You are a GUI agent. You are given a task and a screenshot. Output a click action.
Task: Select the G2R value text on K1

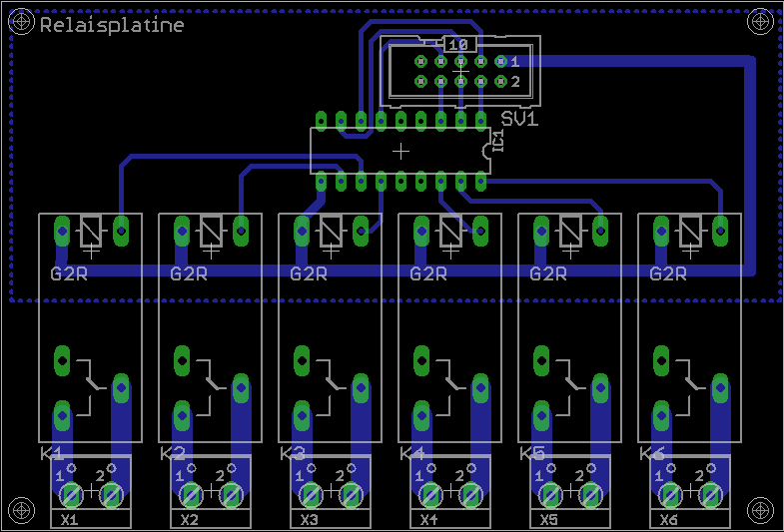(x=69, y=273)
